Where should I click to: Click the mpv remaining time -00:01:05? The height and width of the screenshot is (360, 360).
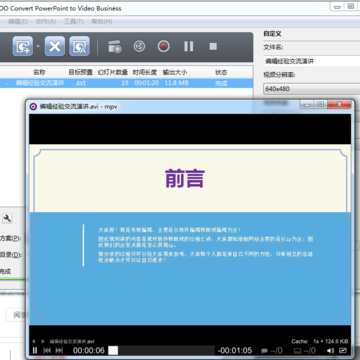(235, 350)
